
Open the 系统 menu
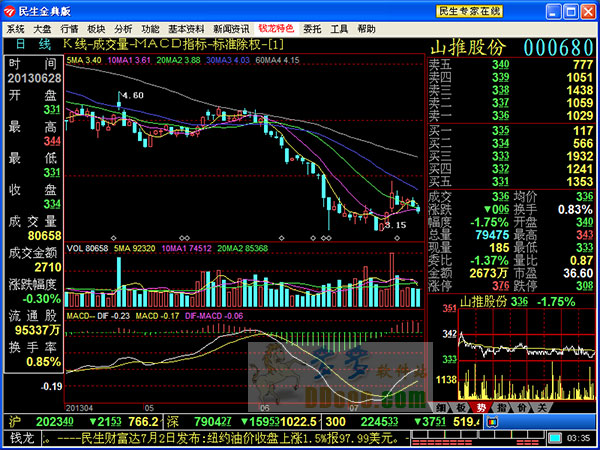(x=16, y=29)
